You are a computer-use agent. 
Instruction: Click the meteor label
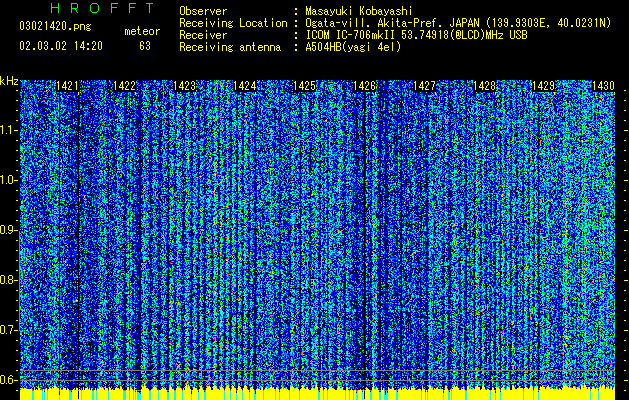click(x=142, y=31)
